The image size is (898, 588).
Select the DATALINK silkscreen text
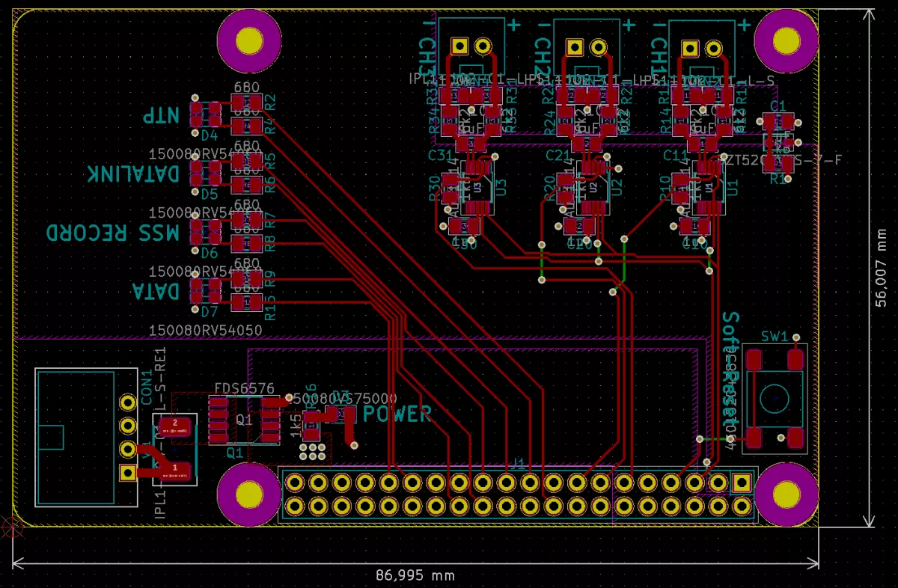(134, 174)
